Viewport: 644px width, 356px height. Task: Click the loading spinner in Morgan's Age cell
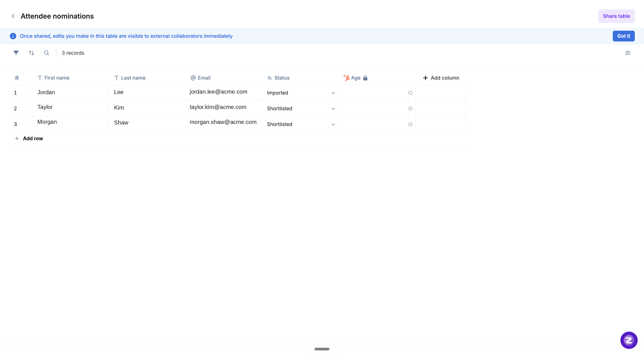[410, 124]
